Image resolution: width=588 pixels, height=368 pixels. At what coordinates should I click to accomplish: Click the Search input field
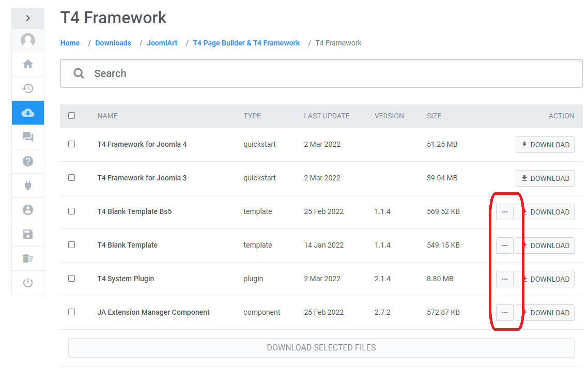331,73
